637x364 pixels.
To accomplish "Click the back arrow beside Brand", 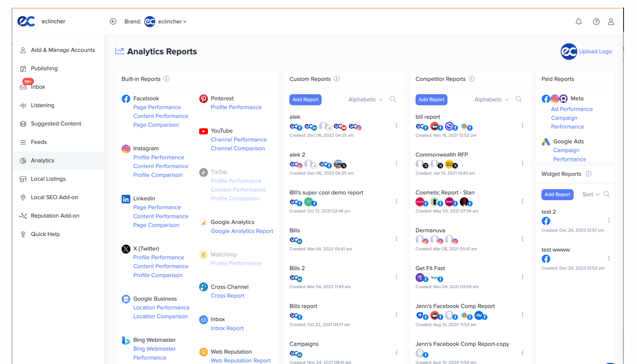I will 113,21.
